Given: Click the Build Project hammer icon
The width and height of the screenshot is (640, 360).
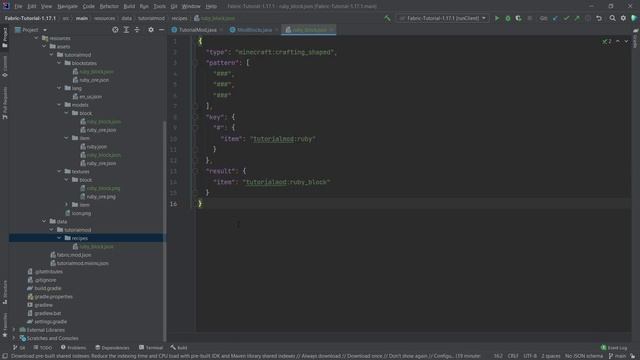Looking at the screenshot, I should pyautogui.click(x=387, y=18).
